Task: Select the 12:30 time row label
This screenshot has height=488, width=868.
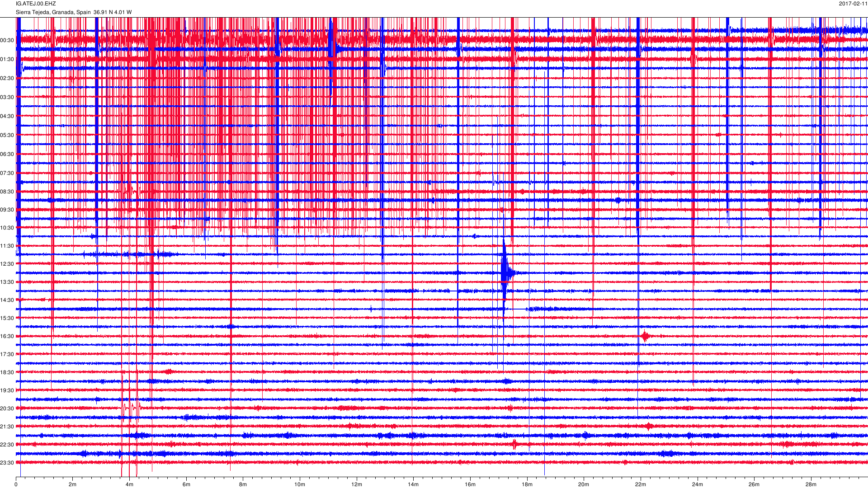Action: [x=7, y=264]
